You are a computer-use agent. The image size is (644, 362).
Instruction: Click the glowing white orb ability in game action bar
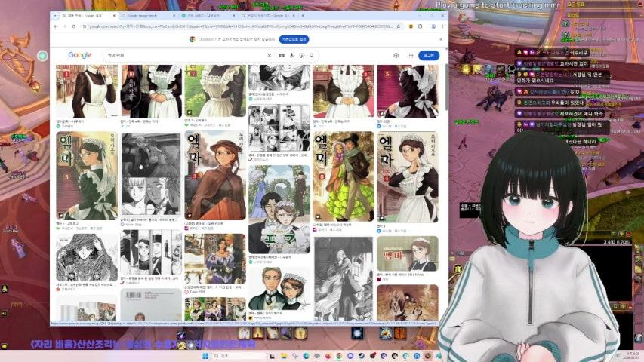click(357, 333)
